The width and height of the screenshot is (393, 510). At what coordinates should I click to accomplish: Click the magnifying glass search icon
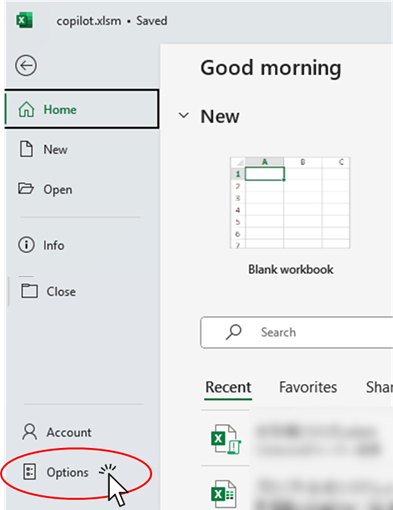(233, 332)
